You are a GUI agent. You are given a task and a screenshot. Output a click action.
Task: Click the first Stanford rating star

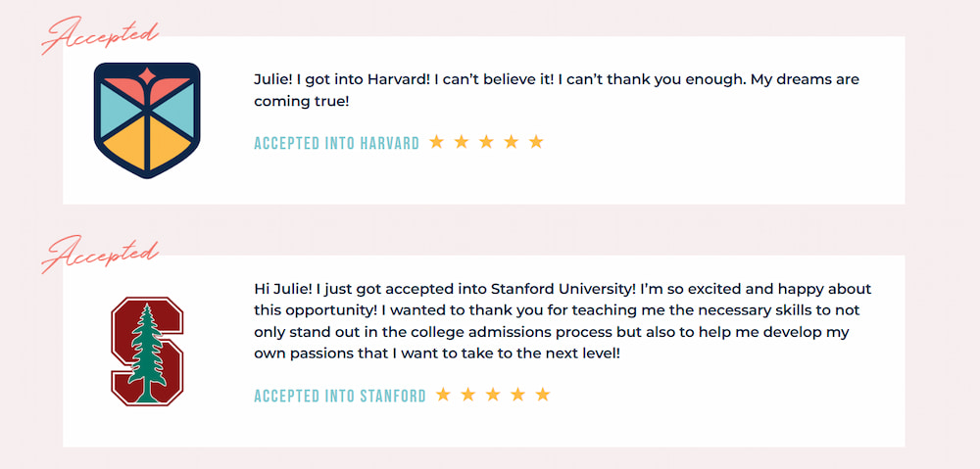(443, 395)
